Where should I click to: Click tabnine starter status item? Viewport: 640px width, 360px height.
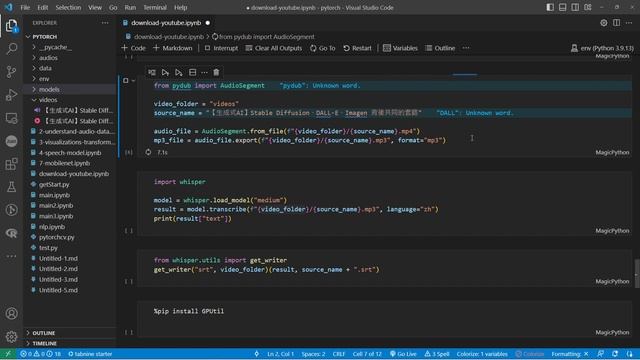(x=90, y=354)
